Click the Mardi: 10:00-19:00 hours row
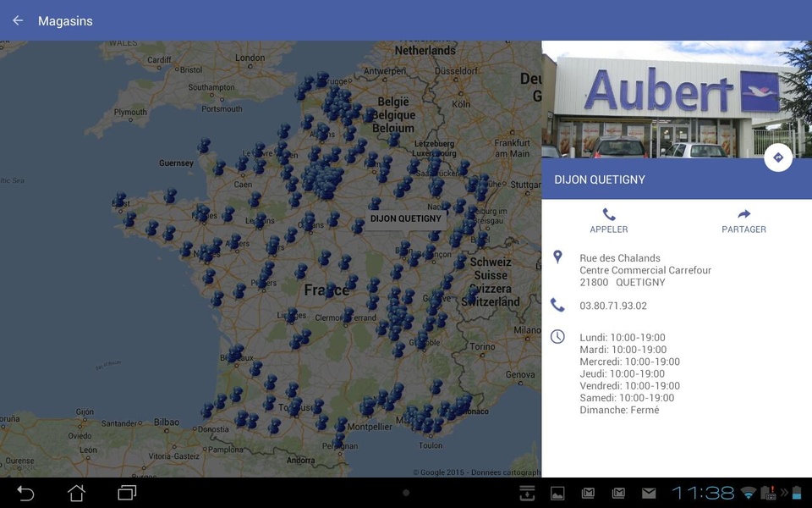 (623, 350)
